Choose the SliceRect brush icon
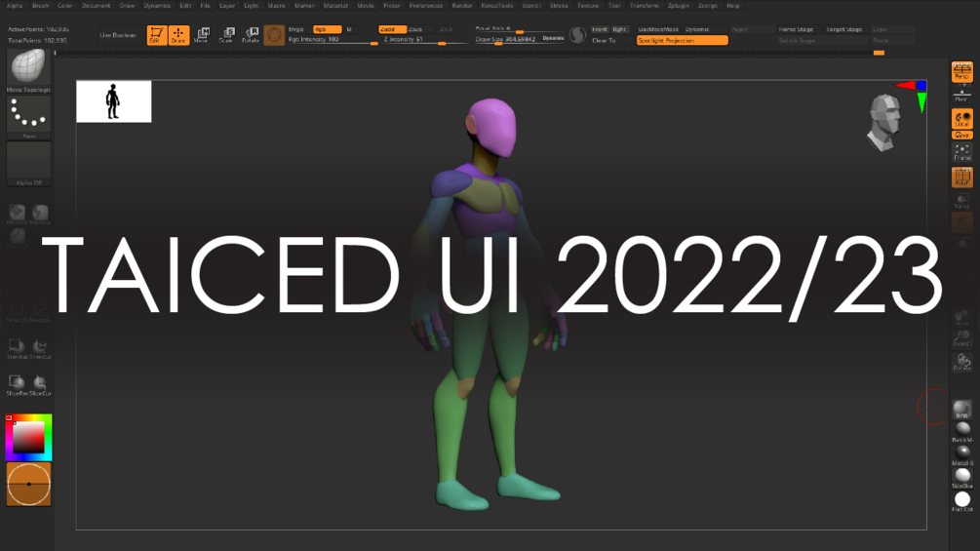The width and height of the screenshot is (980, 551). tap(17, 385)
